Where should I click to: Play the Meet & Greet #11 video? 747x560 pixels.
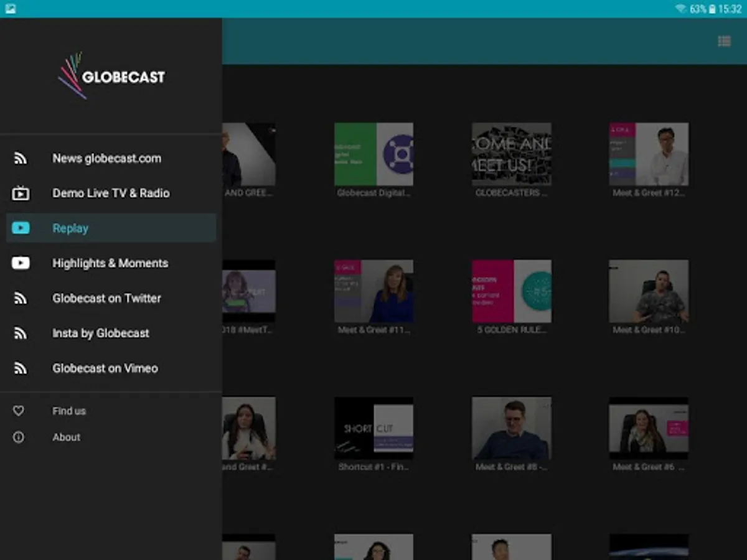click(374, 291)
